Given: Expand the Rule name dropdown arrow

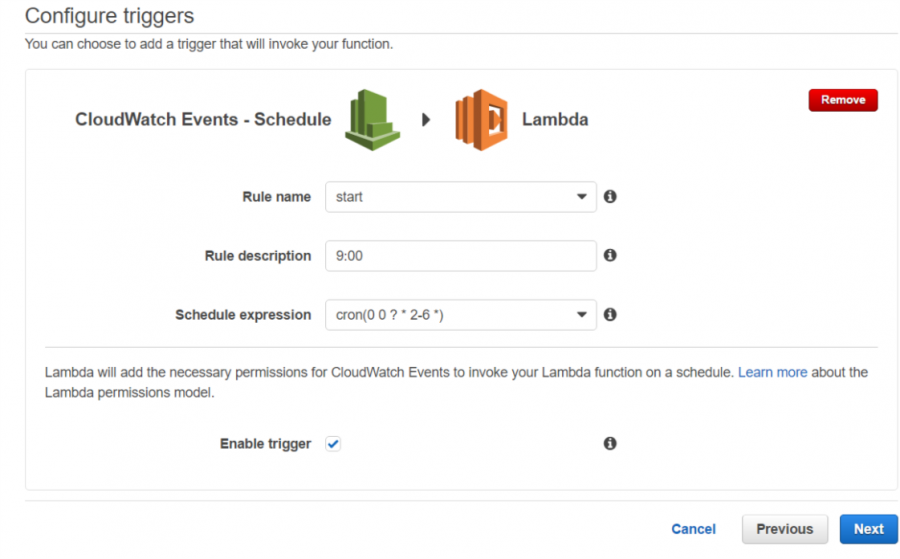Looking at the screenshot, I should (581, 197).
